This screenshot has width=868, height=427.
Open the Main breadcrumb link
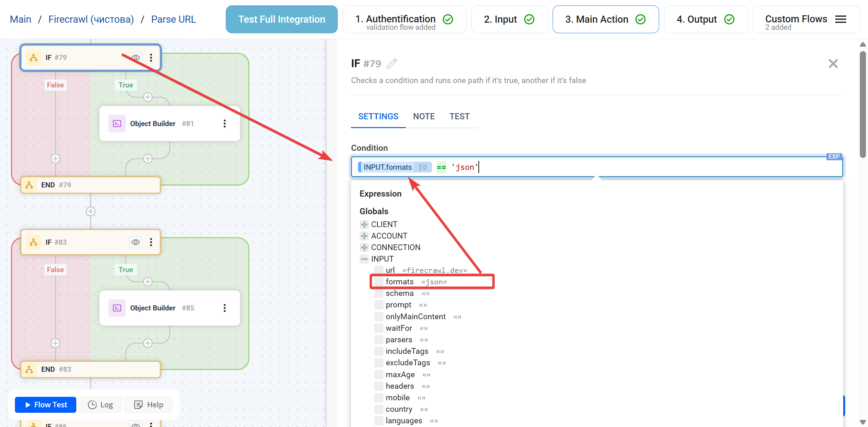click(20, 19)
